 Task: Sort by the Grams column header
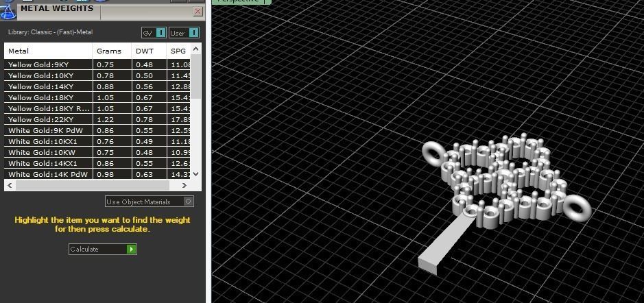pyautogui.click(x=112, y=51)
